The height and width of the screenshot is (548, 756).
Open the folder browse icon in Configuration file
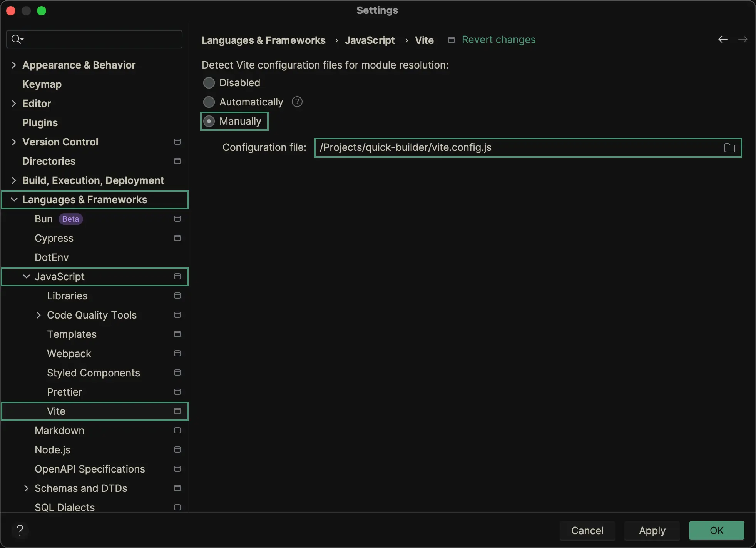729,148
